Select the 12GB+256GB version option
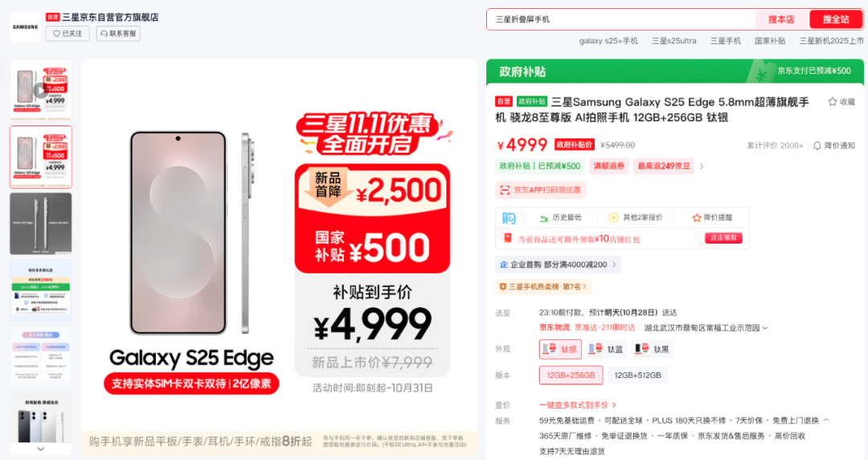 point(571,376)
